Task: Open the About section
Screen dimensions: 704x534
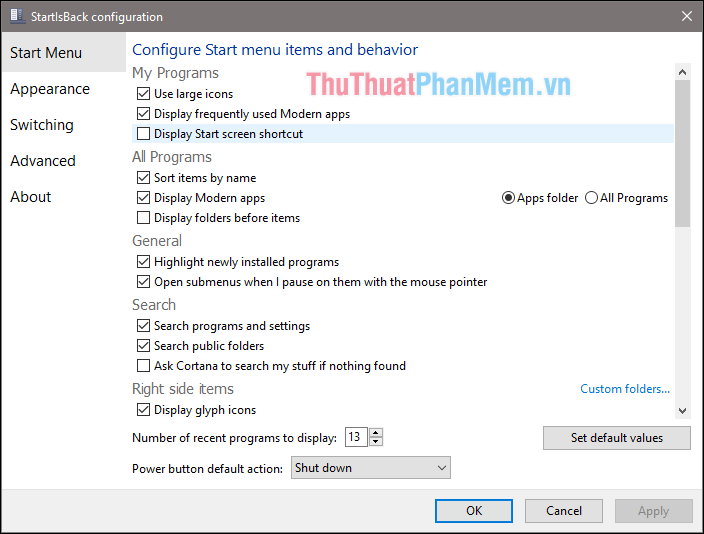Action: click(x=31, y=197)
